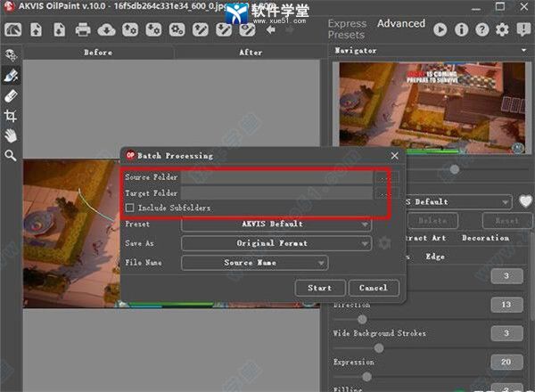Viewport: 535px width, 392px height.
Task: Open the help question mark icon
Action: [x=482, y=29]
